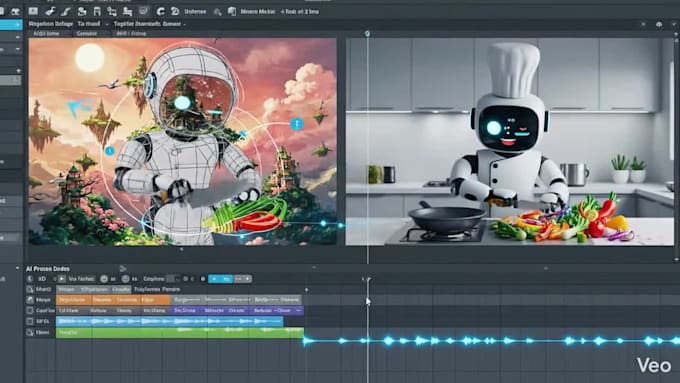Click the blue control point right of astronaut's helmet

(x=297, y=124)
